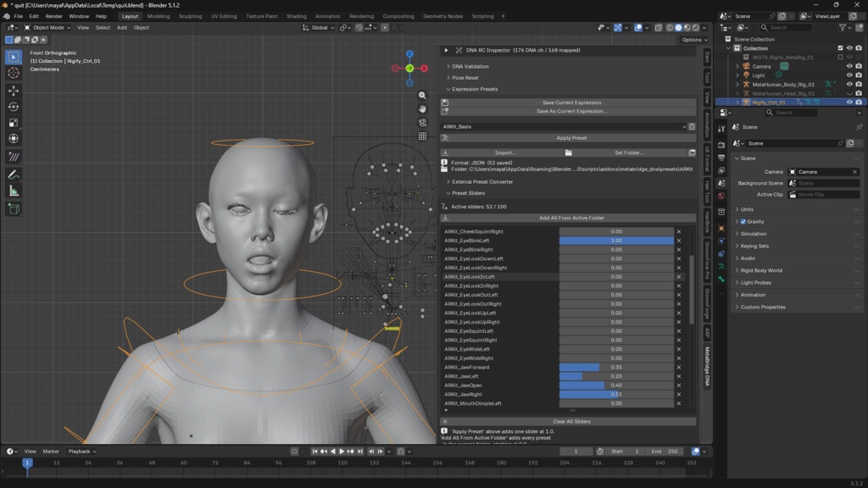Open the File menu
The height and width of the screenshot is (488, 868).
[19, 17]
